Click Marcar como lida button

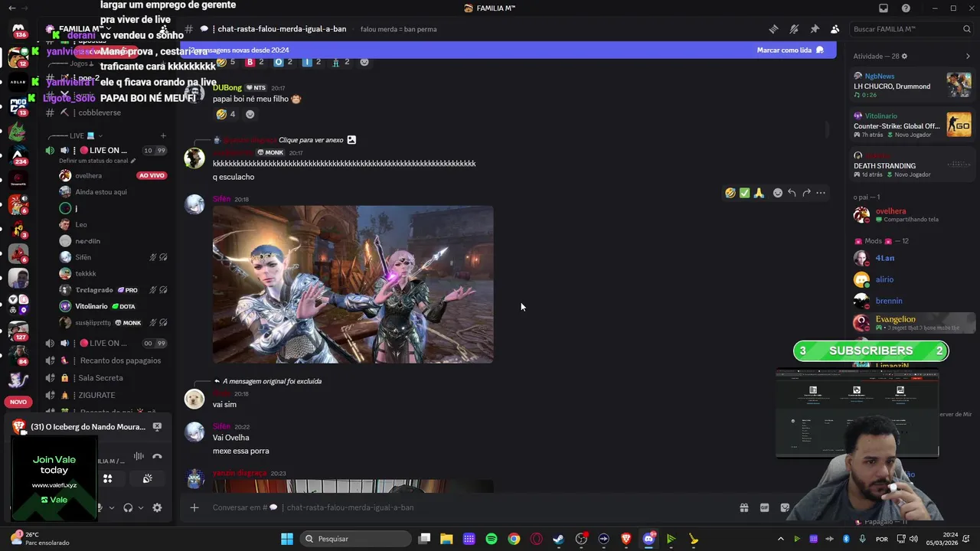tap(790, 50)
